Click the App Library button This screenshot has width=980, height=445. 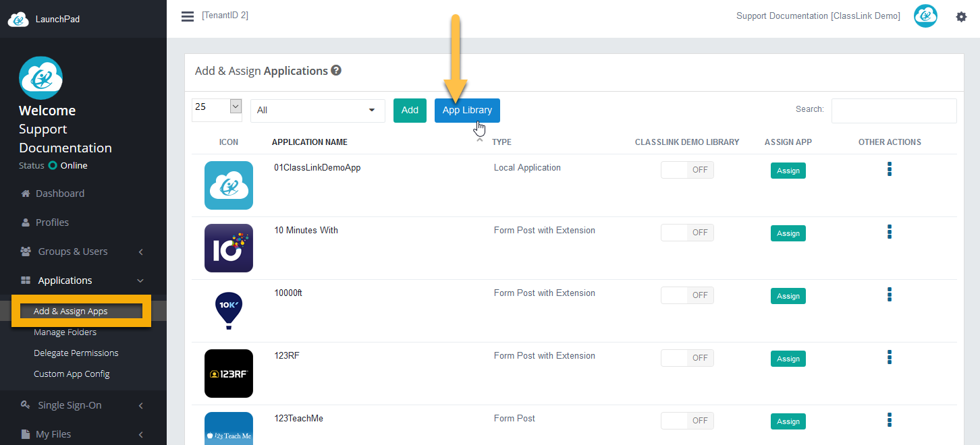[x=467, y=110]
